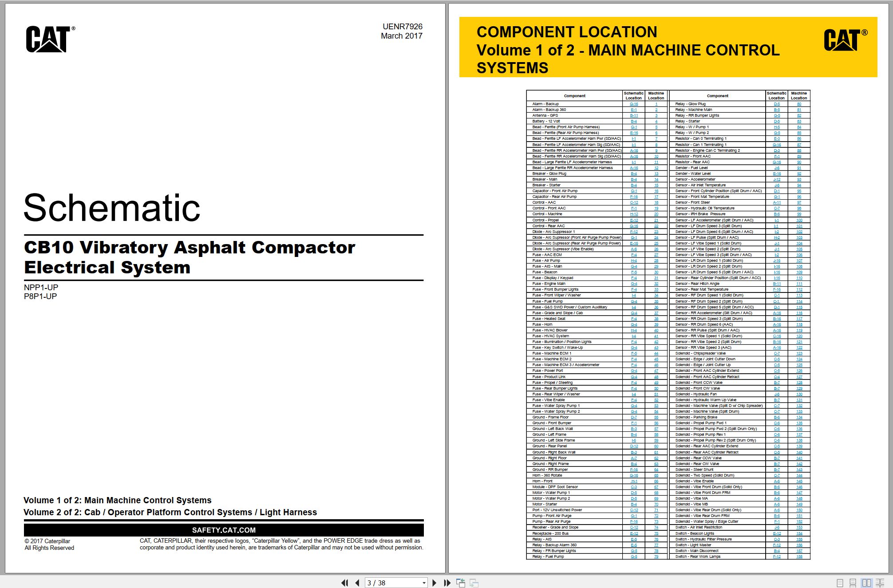Viewport: 893px width, 588px height.
Task: Open machine location 67 for Module - DPF Soot Sensor
Action: tap(656, 487)
